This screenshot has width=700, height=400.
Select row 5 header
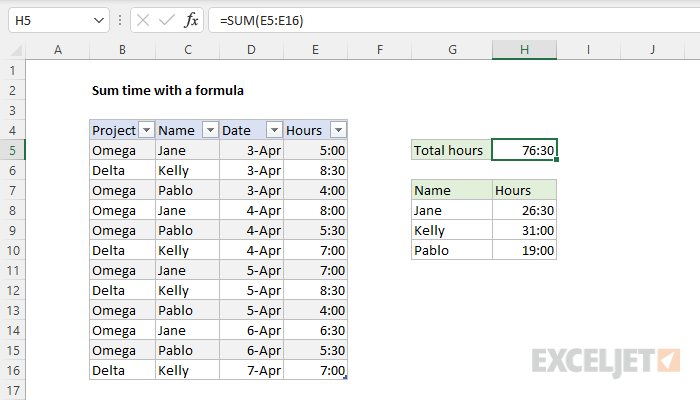[13, 150]
